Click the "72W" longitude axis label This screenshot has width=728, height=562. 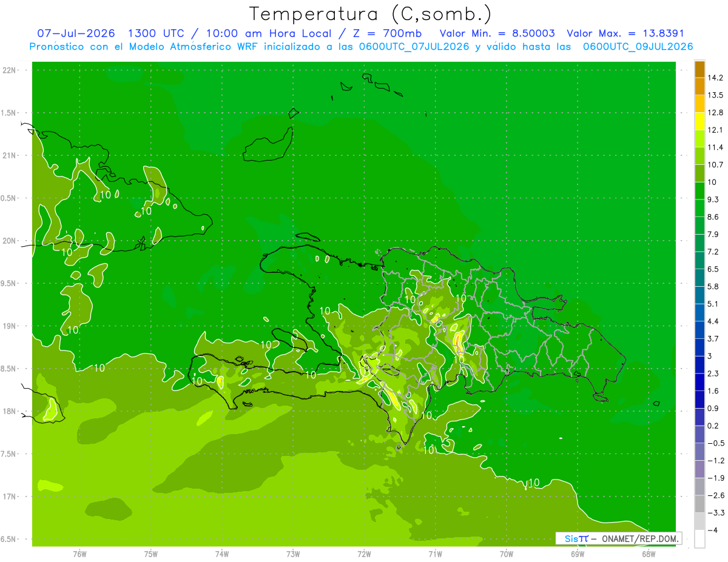(364, 554)
